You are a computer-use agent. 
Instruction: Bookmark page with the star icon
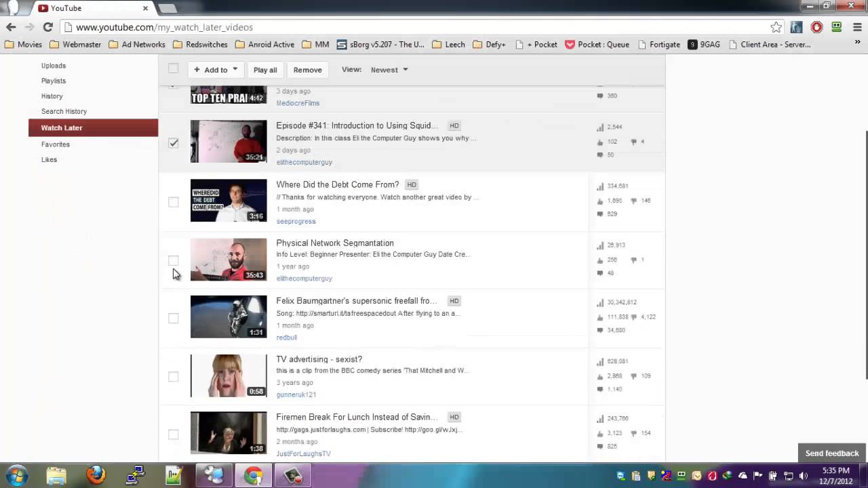click(776, 27)
